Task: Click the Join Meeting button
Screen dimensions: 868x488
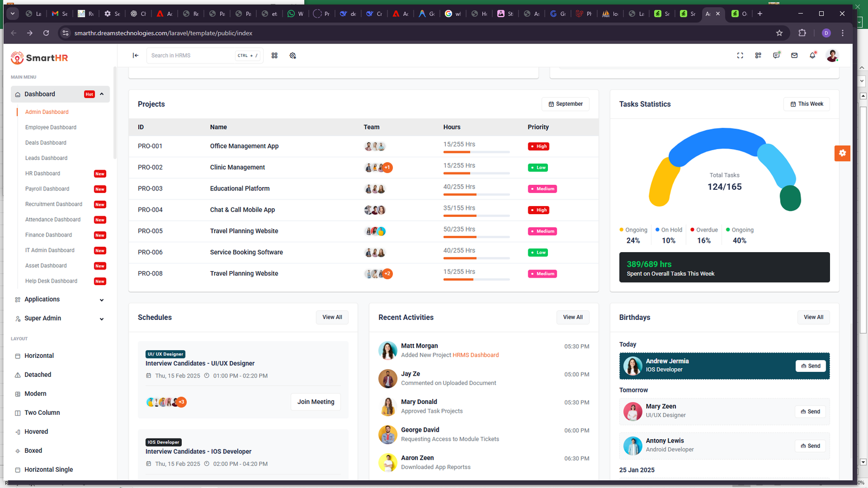Action: 315,402
